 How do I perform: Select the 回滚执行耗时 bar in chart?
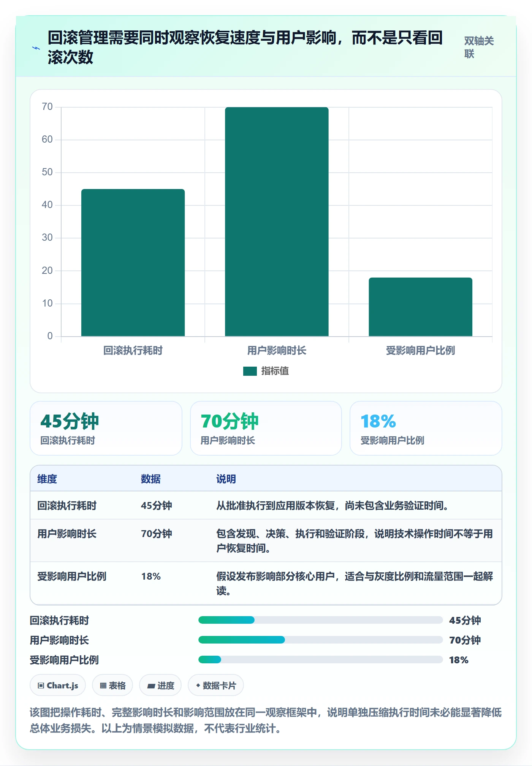tap(133, 262)
